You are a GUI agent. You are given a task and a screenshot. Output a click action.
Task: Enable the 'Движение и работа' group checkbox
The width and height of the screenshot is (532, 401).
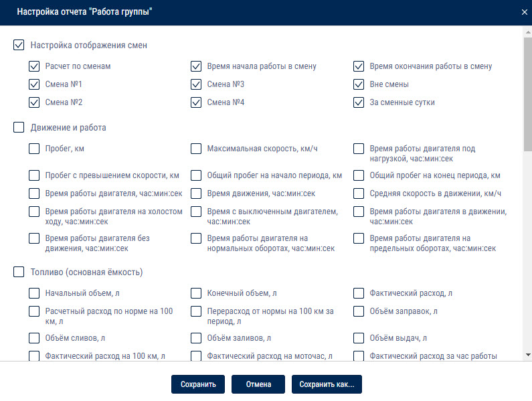click(19, 127)
